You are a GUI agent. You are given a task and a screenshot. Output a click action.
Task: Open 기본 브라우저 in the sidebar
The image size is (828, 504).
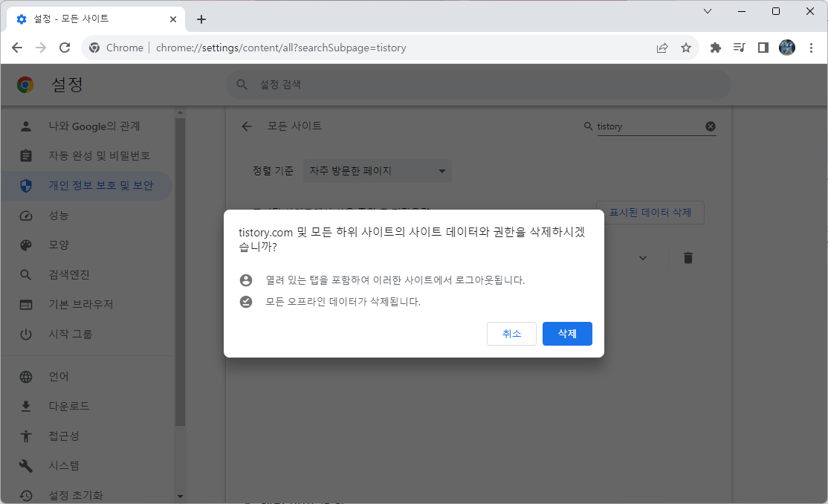point(87,305)
